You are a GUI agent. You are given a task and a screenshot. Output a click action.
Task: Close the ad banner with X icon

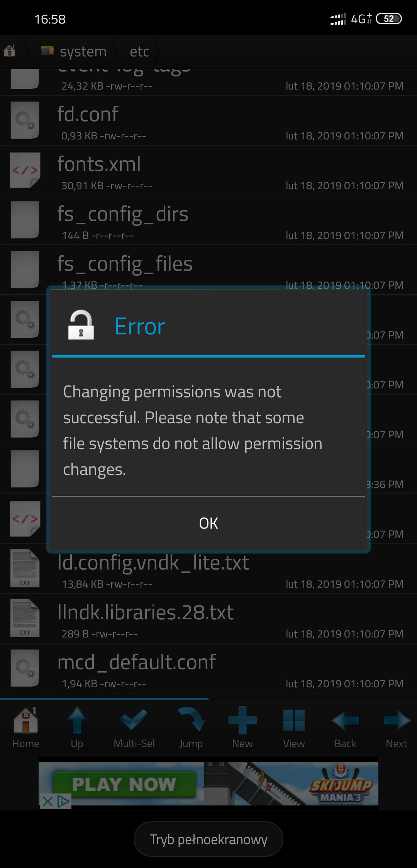click(47, 801)
